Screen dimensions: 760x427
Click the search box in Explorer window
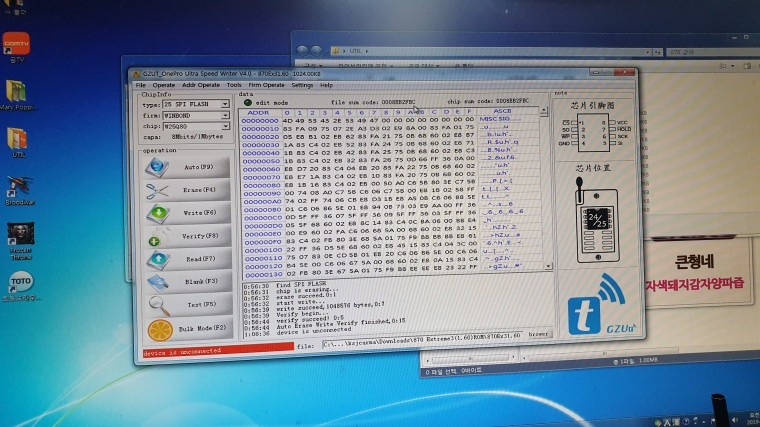(x=712, y=51)
